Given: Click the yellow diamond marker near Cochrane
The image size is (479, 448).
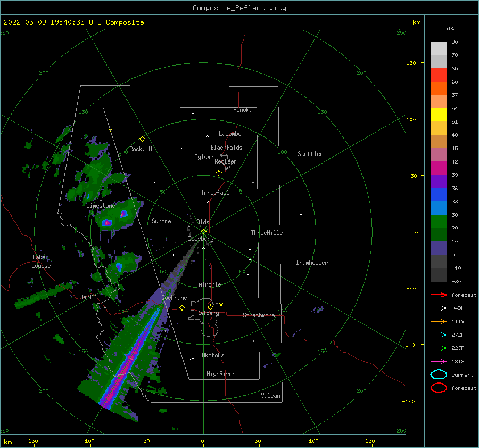Looking at the screenshot, I should click(x=183, y=307).
